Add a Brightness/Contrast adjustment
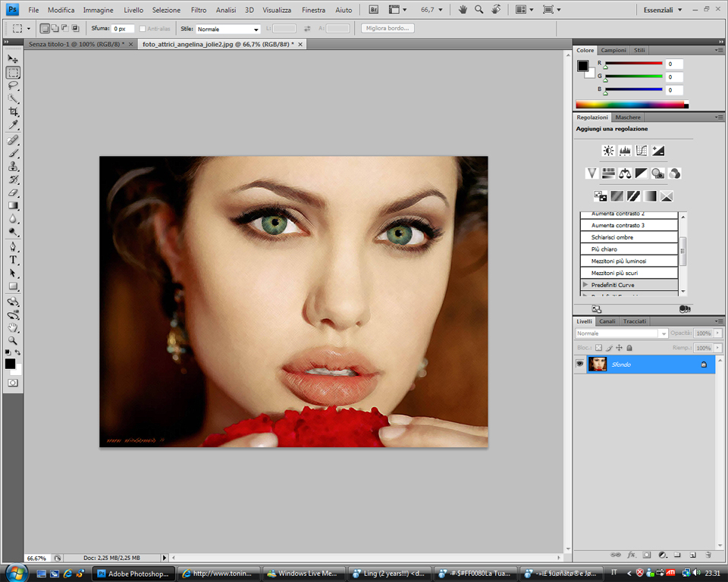 tap(607, 151)
